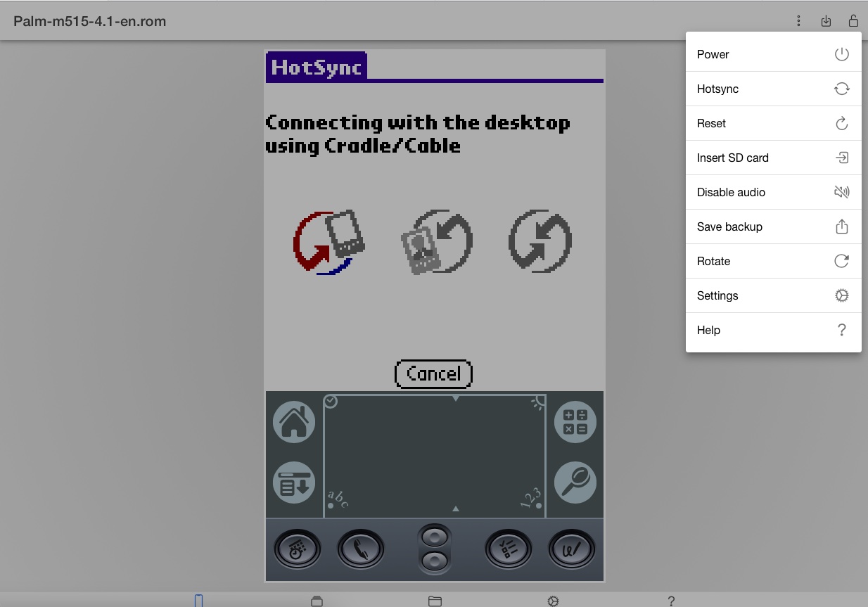Open the three-dot overflow menu
The height and width of the screenshot is (607, 868).
click(798, 21)
